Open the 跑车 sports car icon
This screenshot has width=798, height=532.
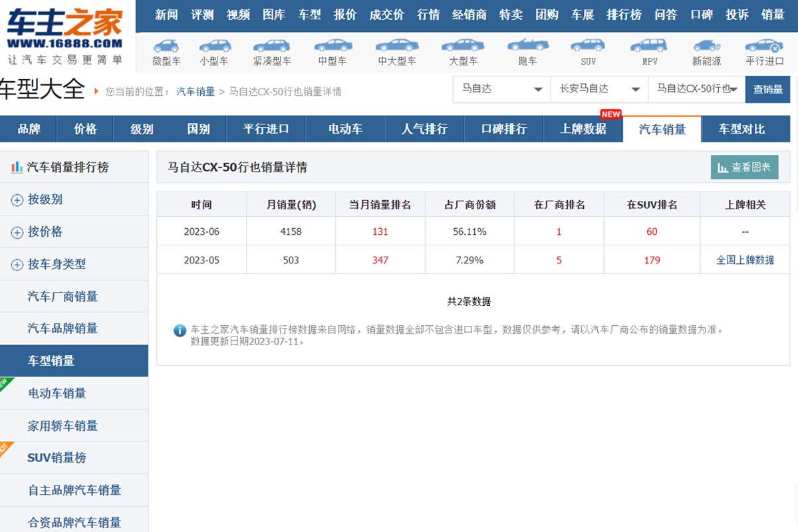pos(527,45)
